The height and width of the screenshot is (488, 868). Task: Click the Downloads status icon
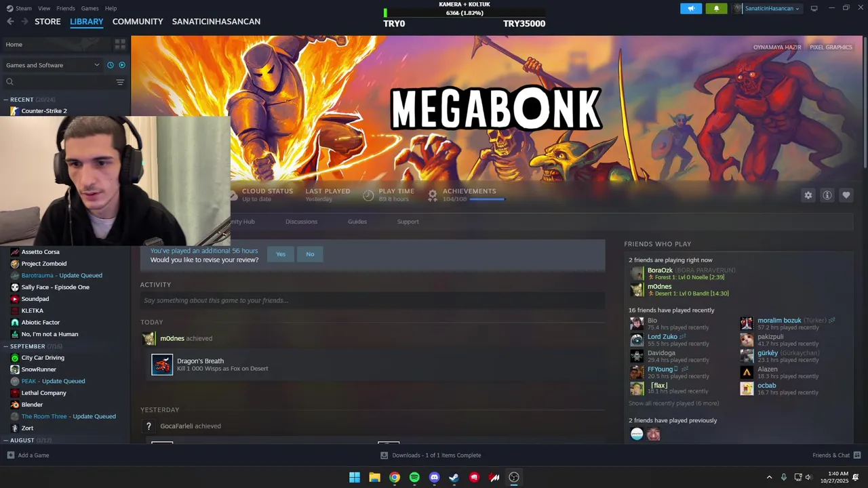point(384,455)
